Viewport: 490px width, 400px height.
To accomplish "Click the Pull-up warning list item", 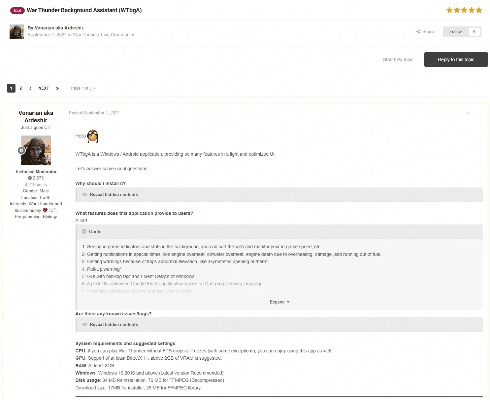I will [x=104, y=269].
